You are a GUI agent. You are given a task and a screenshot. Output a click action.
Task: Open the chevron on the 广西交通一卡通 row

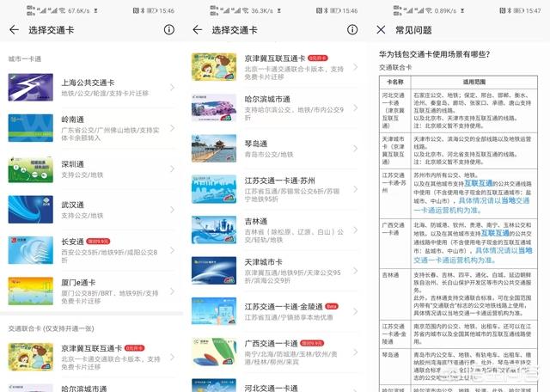(355, 352)
